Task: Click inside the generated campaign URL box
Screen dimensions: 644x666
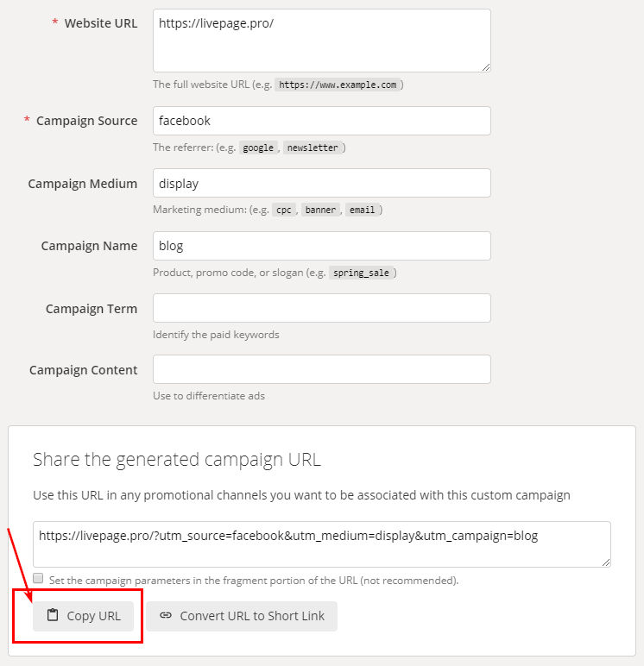Action: 321,543
